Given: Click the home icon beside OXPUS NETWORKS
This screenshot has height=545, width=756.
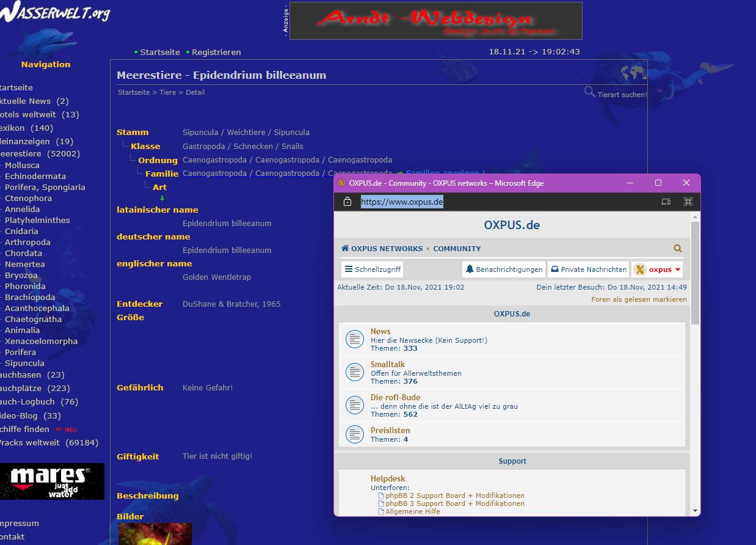Looking at the screenshot, I should 345,249.
